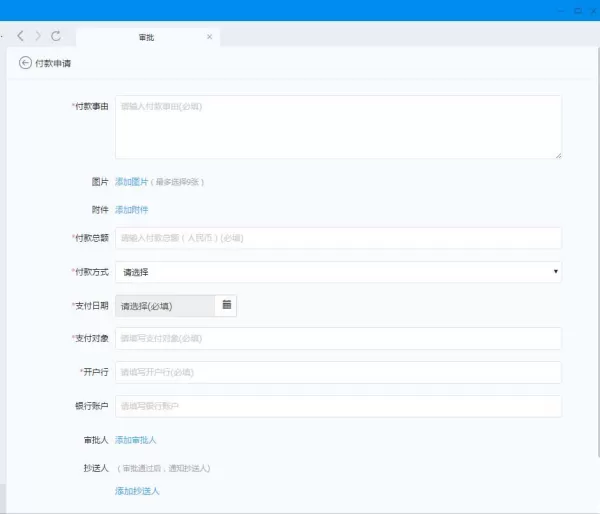The height and width of the screenshot is (514, 600).
Task: Click the window maximize button
Action: [578, 11]
